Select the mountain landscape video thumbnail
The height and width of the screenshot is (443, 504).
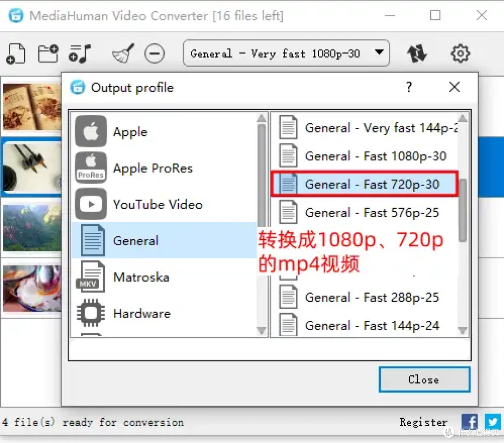tap(32, 228)
